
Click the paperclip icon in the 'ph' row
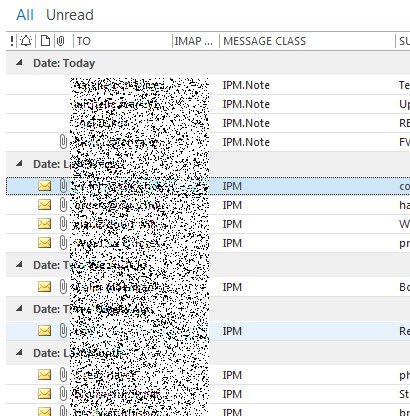point(63,375)
